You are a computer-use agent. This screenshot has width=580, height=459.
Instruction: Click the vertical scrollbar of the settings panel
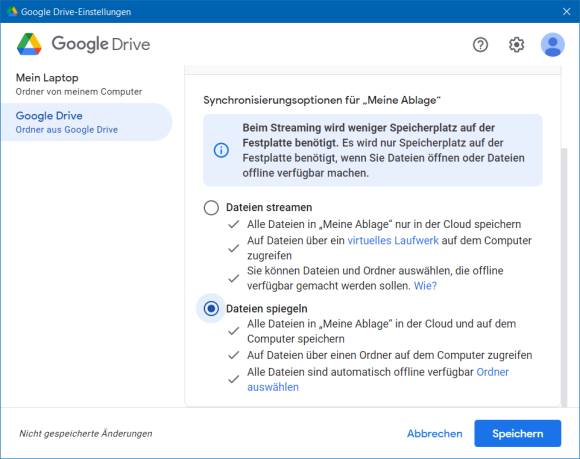click(564, 277)
